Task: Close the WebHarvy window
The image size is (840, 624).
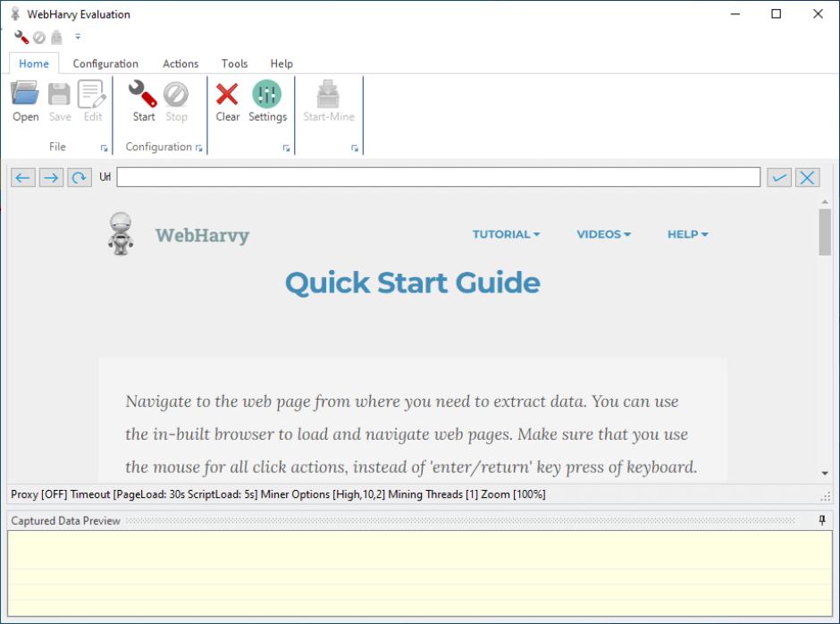Action: point(818,14)
